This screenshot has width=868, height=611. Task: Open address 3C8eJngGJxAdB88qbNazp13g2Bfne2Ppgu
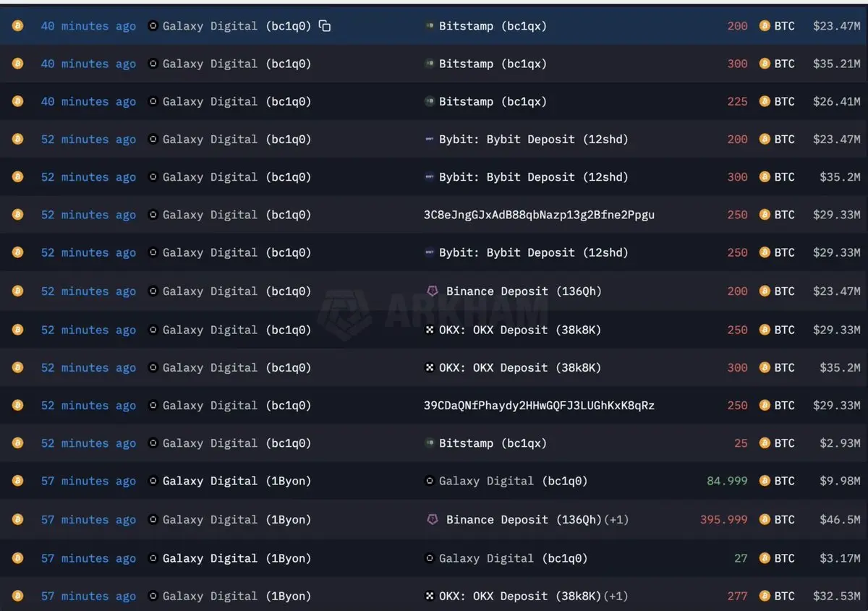[x=539, y=215]
